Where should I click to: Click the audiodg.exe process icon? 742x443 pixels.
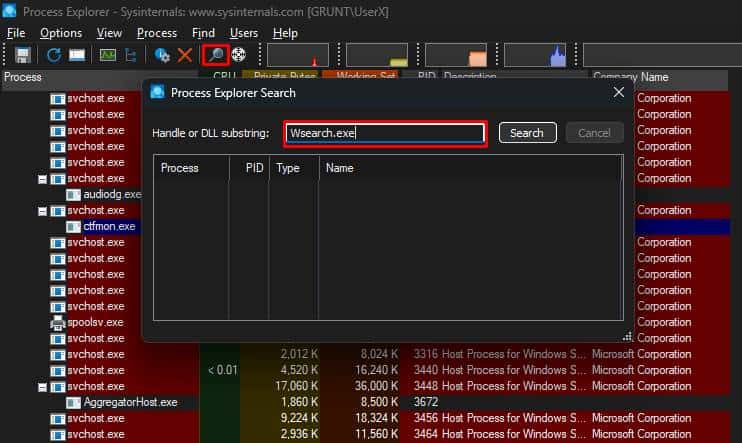click(x=73, y=195)
